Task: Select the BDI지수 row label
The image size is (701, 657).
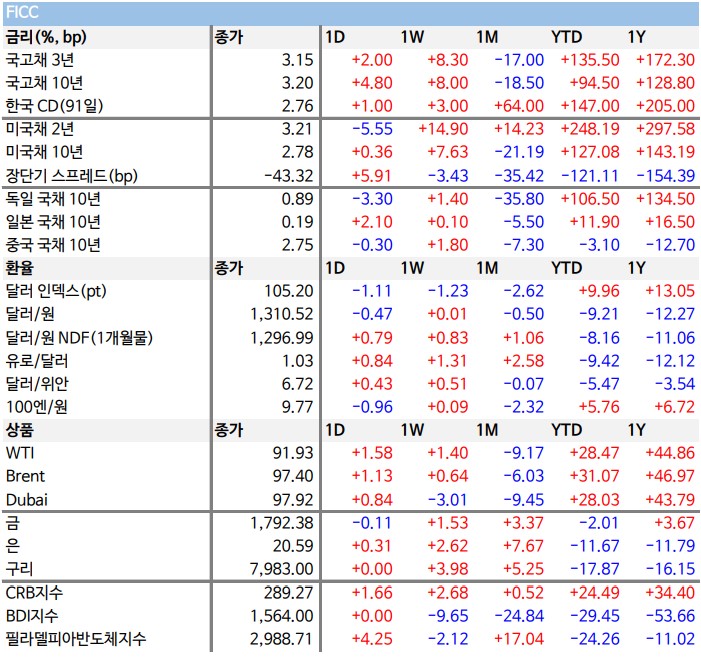Action: (x=31, y=616)
